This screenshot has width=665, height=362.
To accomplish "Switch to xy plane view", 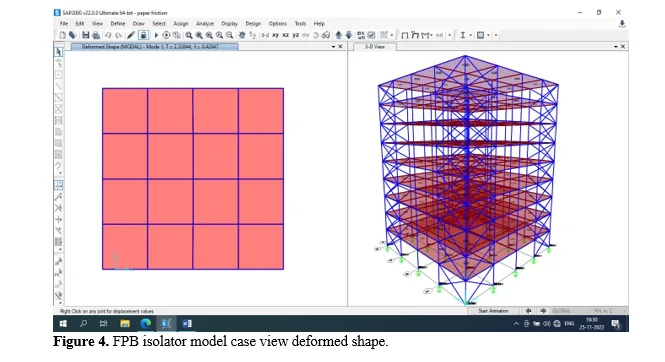I will point(275,35).
